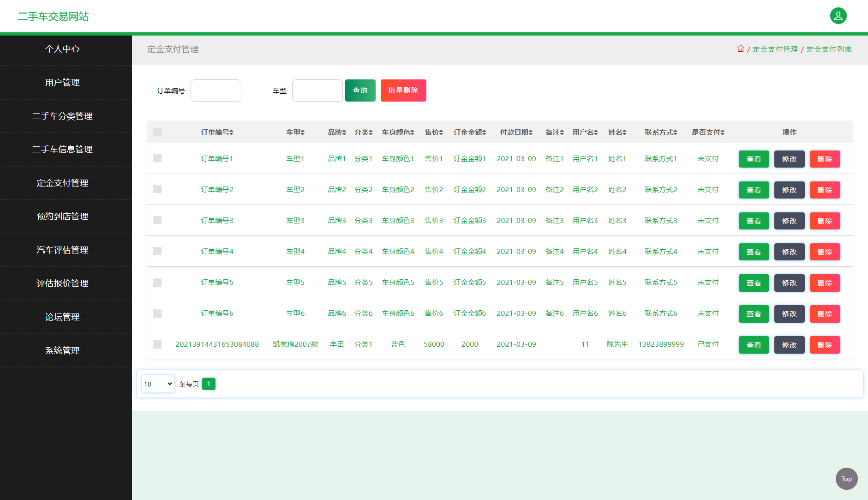Expand the 个人中心 sidebar menu
868x500 pixels.
pos(66,48)
